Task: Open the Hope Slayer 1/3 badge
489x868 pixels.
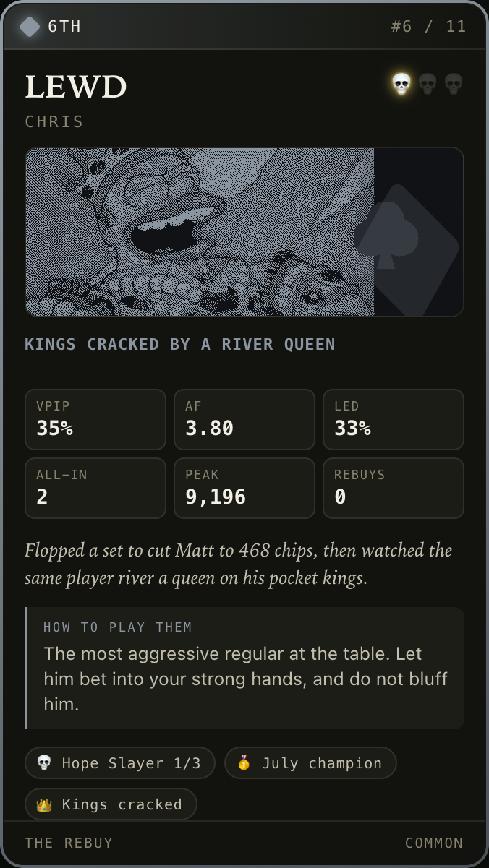Action: 120,763
